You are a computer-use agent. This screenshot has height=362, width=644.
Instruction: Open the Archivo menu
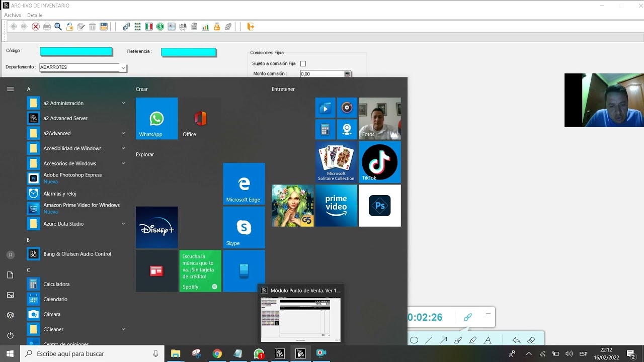point(13,15)
